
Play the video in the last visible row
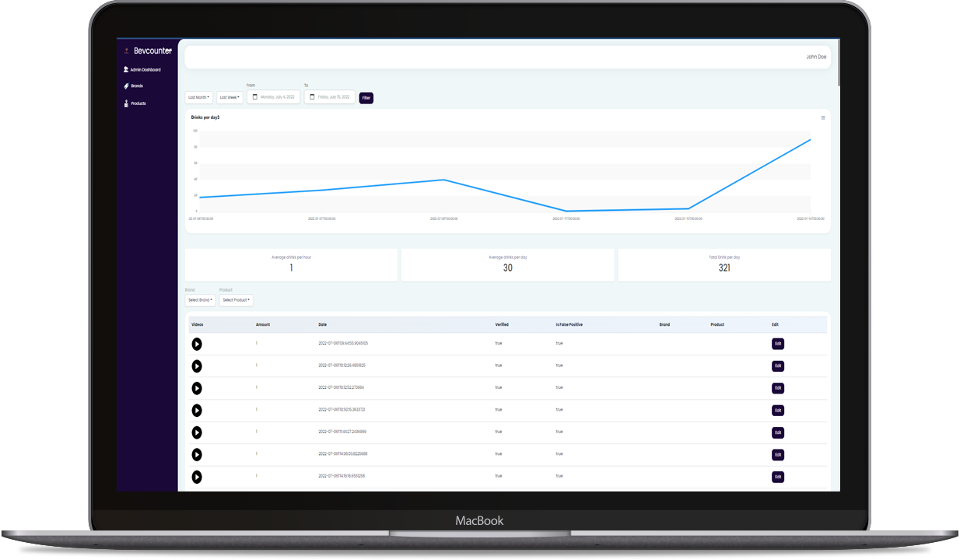pos(197,477)
